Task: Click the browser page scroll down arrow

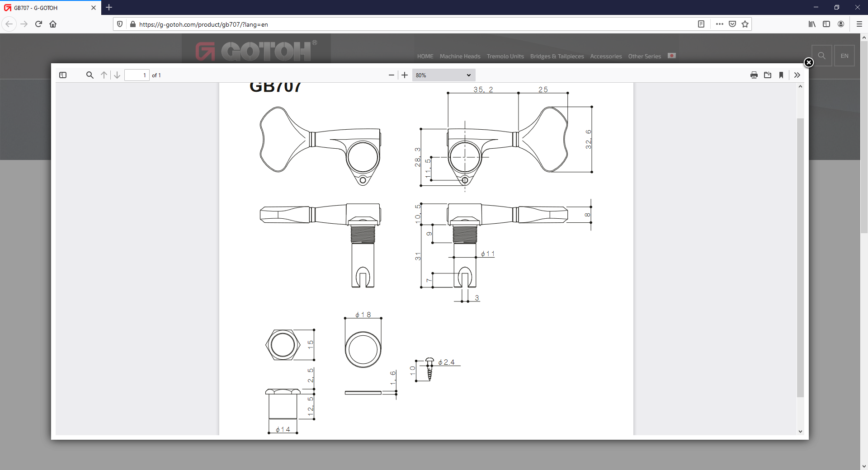Action: pyautogui.click(x=864, y=466)
